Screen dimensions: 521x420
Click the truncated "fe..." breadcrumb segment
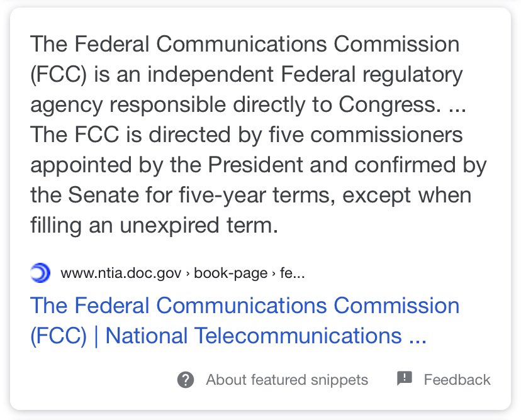(290, 274)
